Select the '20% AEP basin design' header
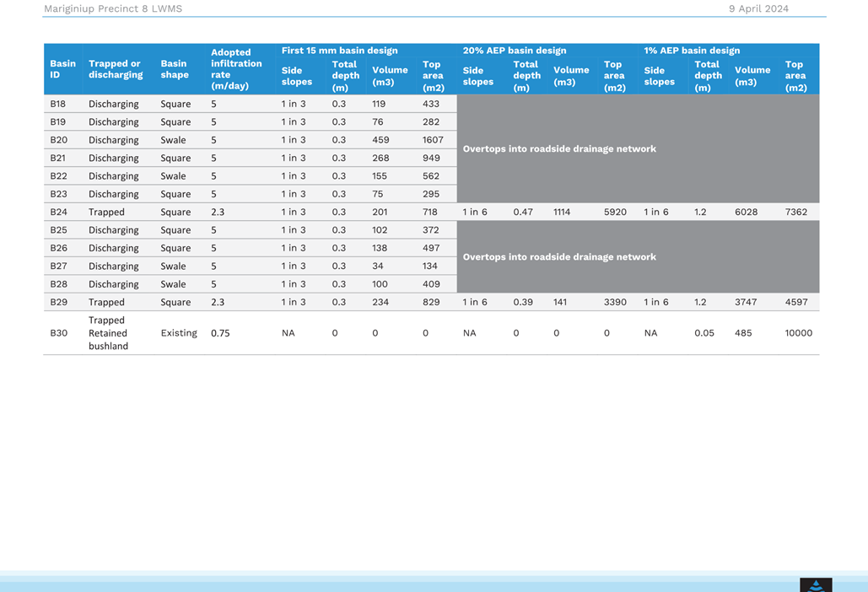The width and height of the screenshot is (868, 592). coord(515,51)
